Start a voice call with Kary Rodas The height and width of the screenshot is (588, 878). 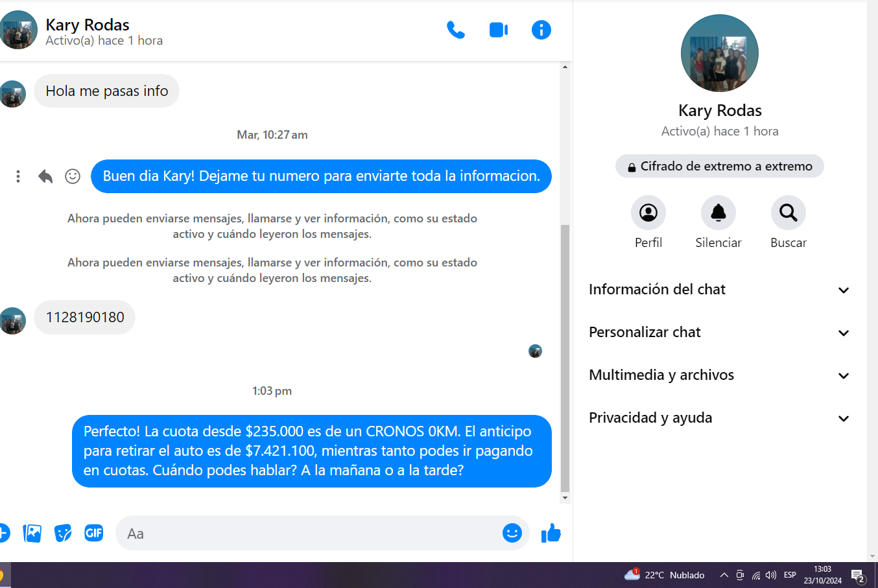coord(456,30)
